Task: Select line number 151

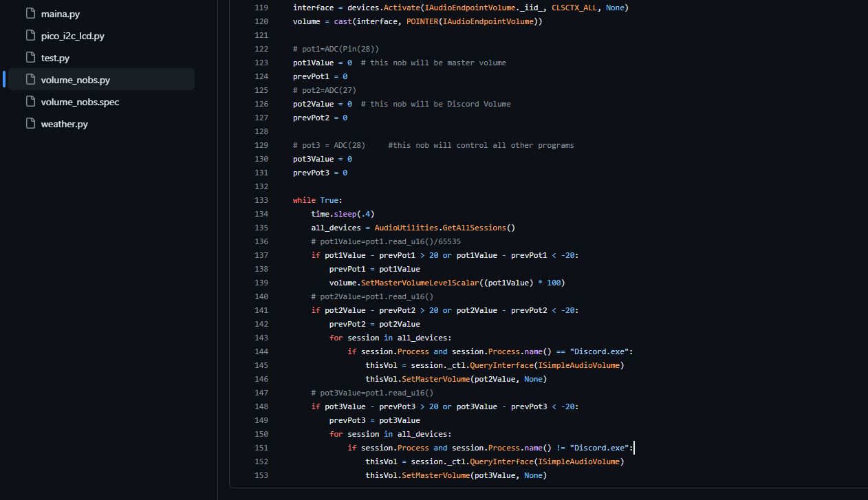Action: click(x=261, y=448)
